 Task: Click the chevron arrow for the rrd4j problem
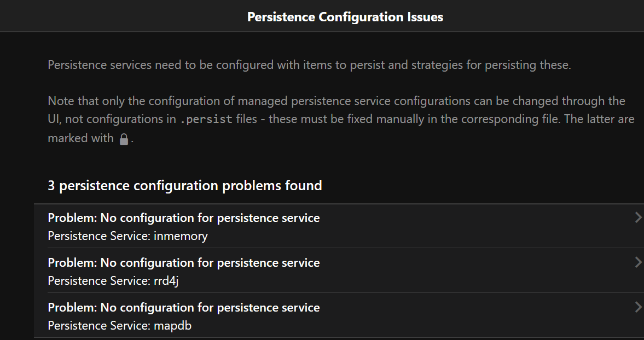(x=637, y=263)
